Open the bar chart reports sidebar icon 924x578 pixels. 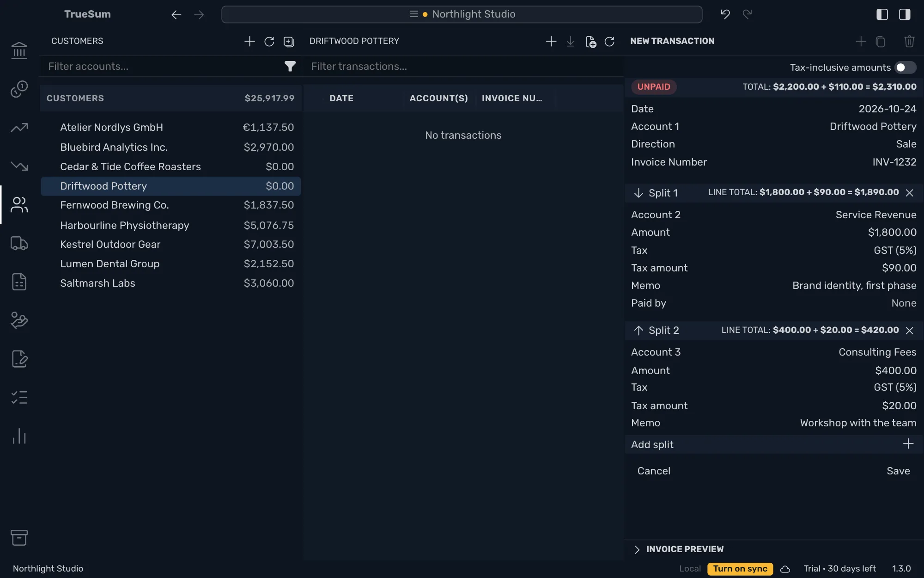click(19, 436)
